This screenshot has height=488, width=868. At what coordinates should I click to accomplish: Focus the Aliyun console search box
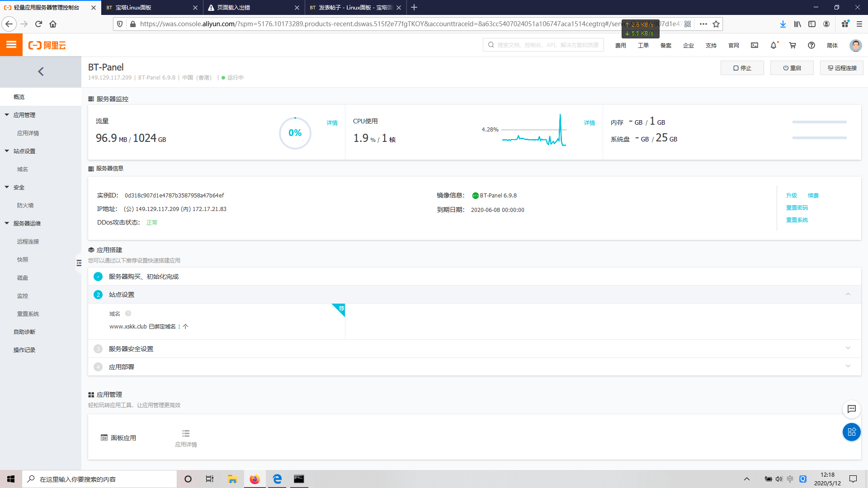click(543, 45)
